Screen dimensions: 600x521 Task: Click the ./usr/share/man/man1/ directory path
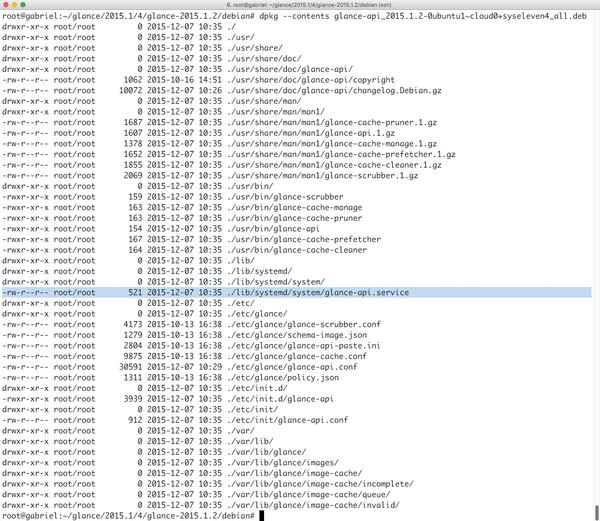click(x=276, y=112)
